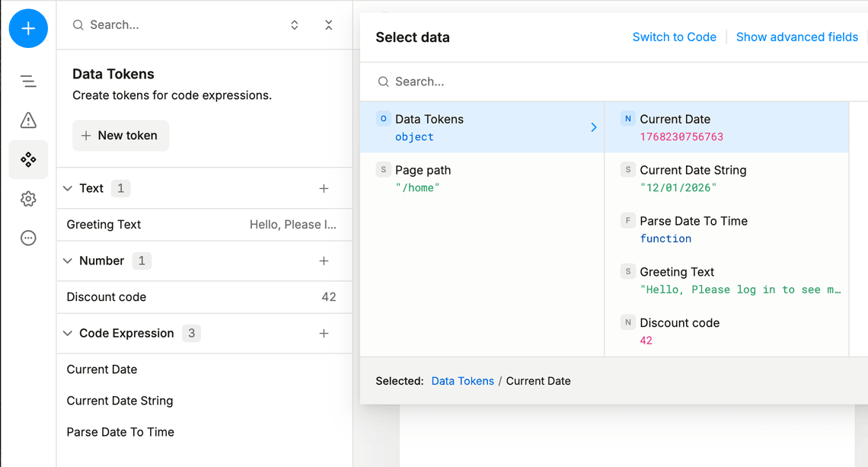Screen dimensions: 868x467
Task: Add a new Code Expression with plus
Action: click(324, 333)
